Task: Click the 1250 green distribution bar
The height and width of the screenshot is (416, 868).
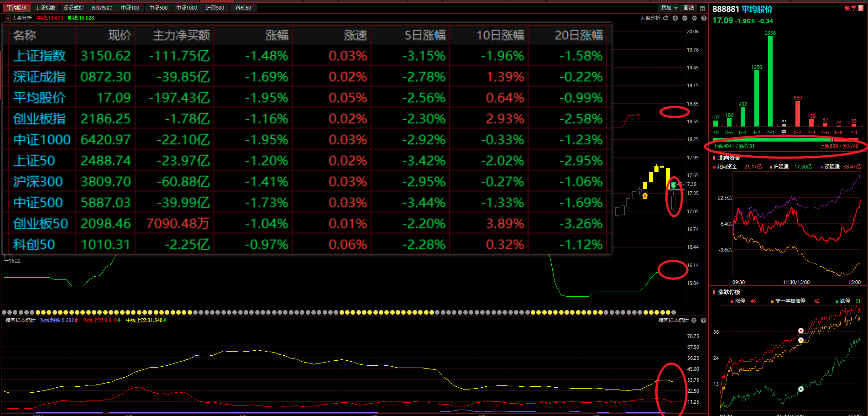Action: pos(757,98)
